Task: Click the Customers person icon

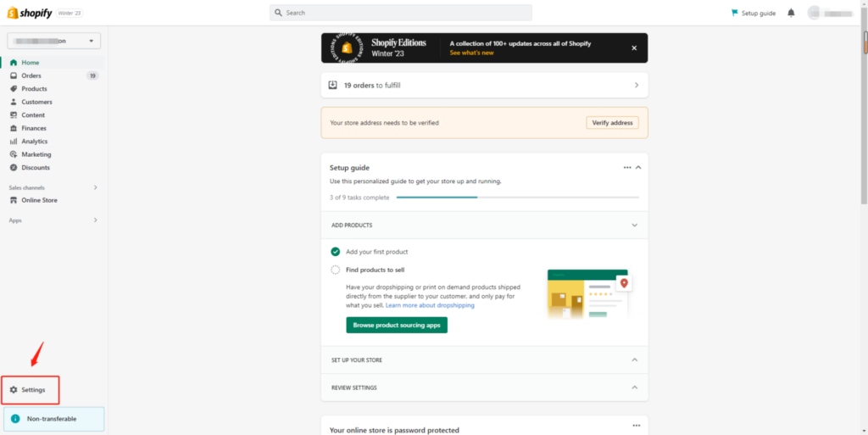Action: pos(14,102)
